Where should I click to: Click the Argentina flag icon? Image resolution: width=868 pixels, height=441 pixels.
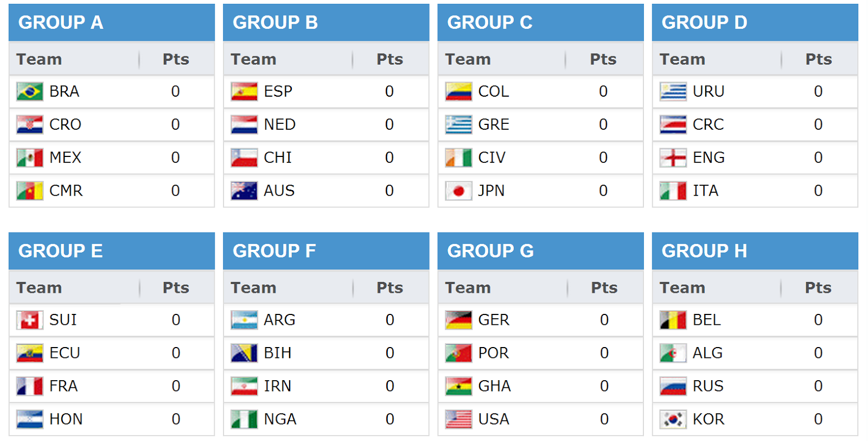click(x=244, y=320)
